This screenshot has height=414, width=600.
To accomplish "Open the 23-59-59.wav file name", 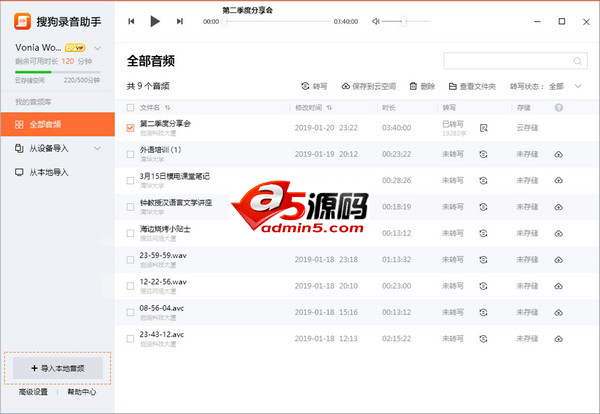I will 163,255.
